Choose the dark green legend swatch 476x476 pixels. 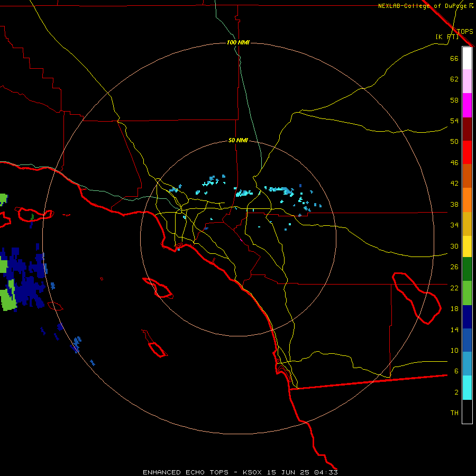467,269
